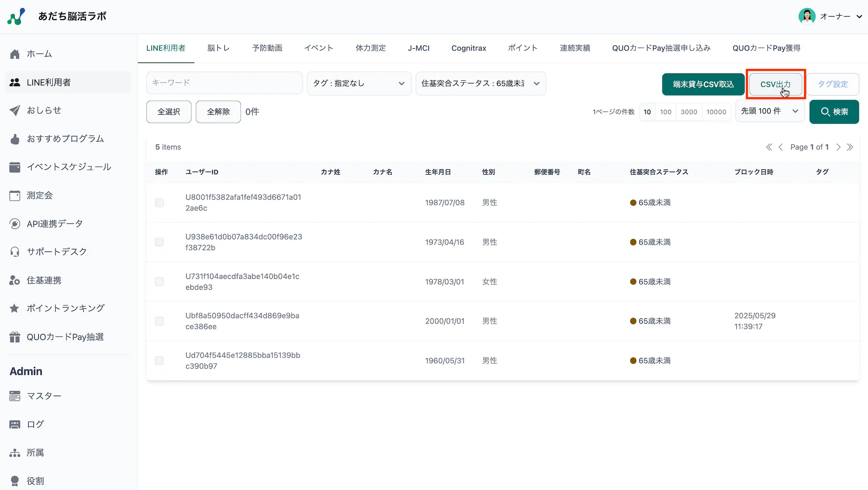This screenshot has height=490, width=868.
Task: Select the checkbox for 女性 user row
Action: pos(159,281)
